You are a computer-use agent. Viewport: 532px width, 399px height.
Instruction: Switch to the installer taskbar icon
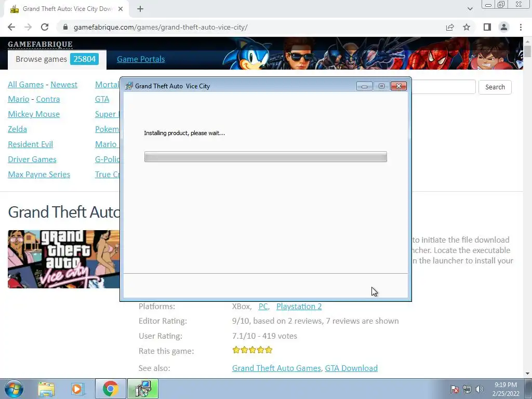tap(143, 389)
